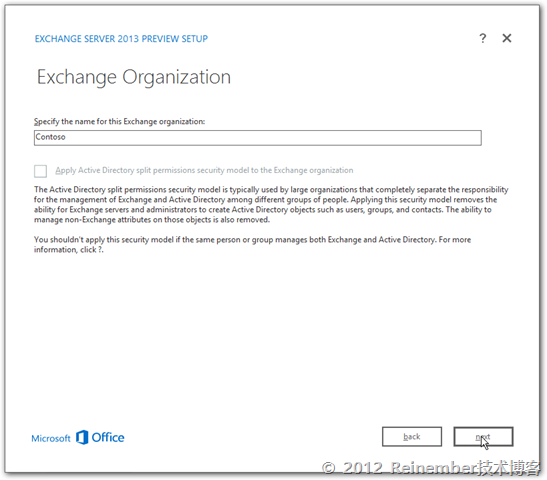Click the Exchange Organization heading

pyautogui.click(x=134, y=77)
